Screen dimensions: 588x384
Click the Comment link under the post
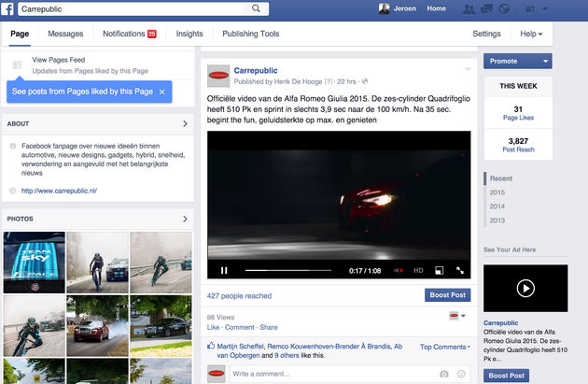click(239, 327)
